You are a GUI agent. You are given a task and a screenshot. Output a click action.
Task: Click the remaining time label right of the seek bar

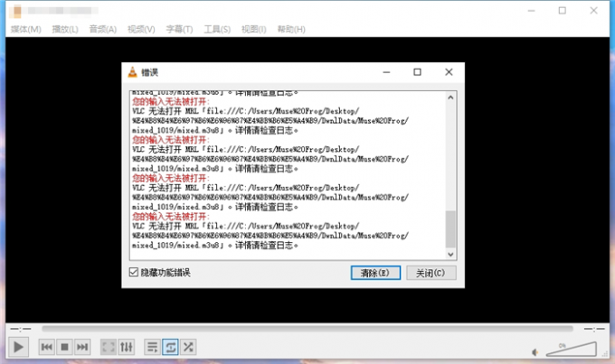594,329
